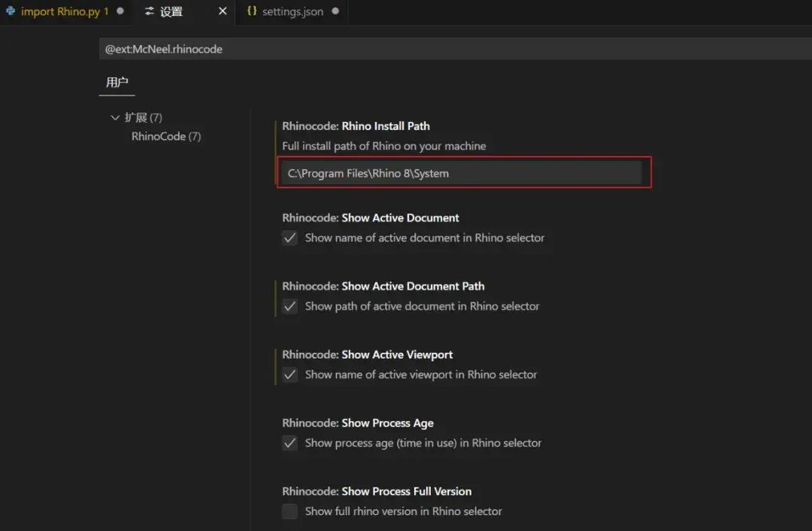Click the Python file icon on import Rhino.py tab
Screen dimensions: 812x531
[x=11, y=11]
